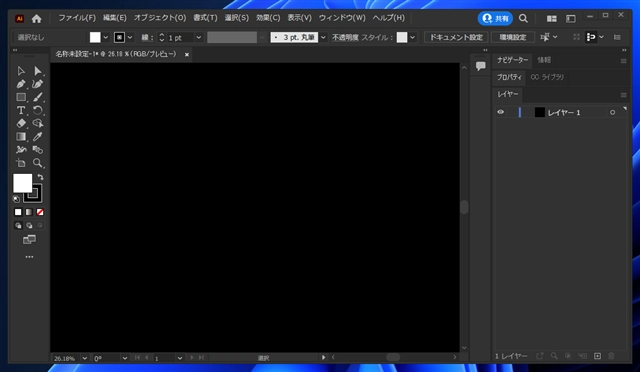Click the large white Fill swatch
Viewport: 640px width, 372px height.
point(21,182)
